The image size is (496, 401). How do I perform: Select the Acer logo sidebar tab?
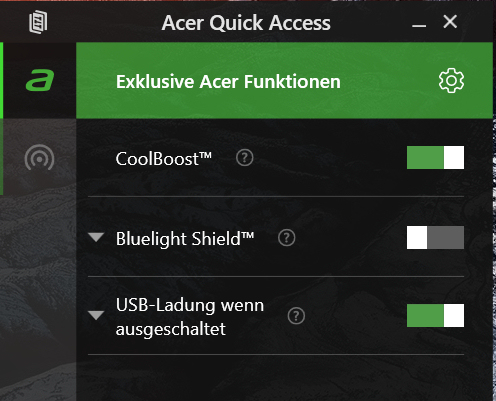coord(40,80)
